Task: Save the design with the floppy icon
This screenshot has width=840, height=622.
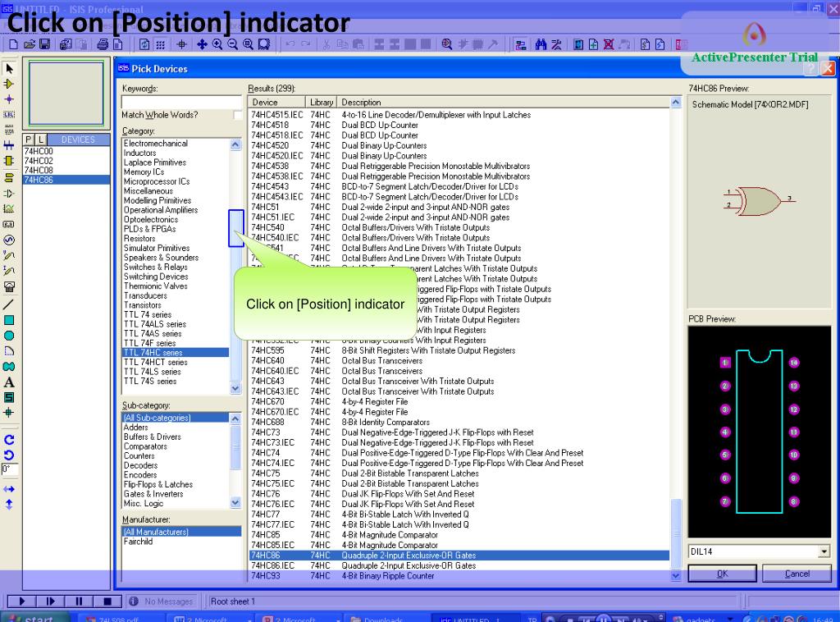Action: [x=45, y=44]
